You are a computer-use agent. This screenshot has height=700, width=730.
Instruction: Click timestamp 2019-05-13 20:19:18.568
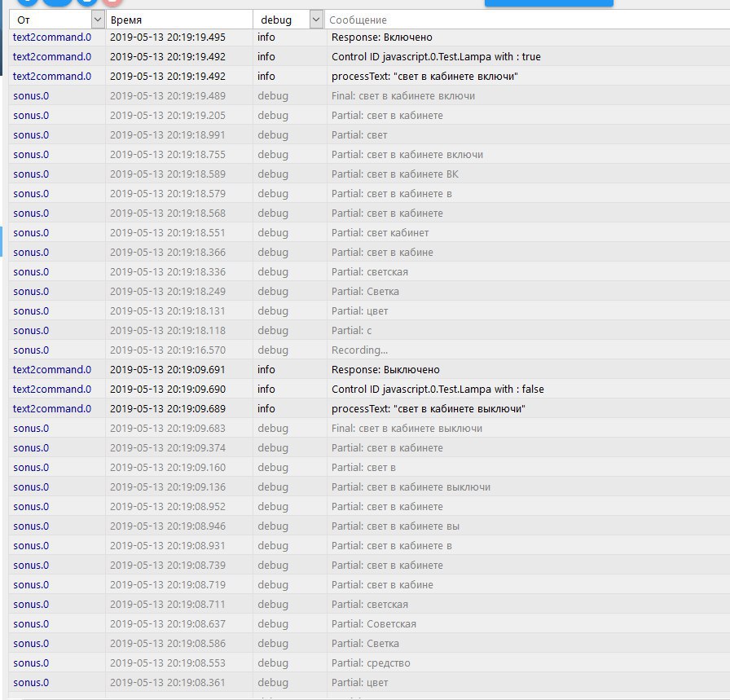168,214
